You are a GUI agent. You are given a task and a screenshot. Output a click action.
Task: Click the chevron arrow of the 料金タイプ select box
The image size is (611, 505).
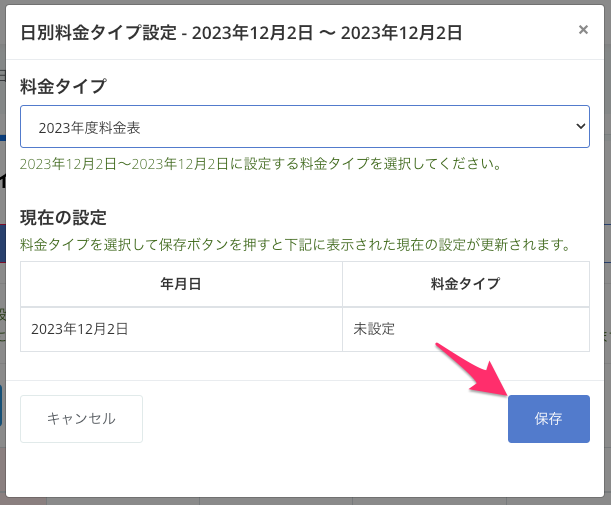click(x=580, y=127)
